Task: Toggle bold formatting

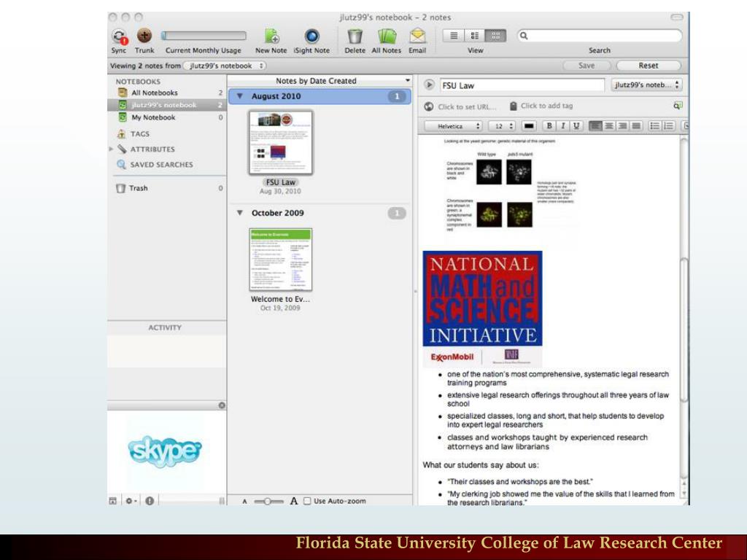Action: pos(549,125)
